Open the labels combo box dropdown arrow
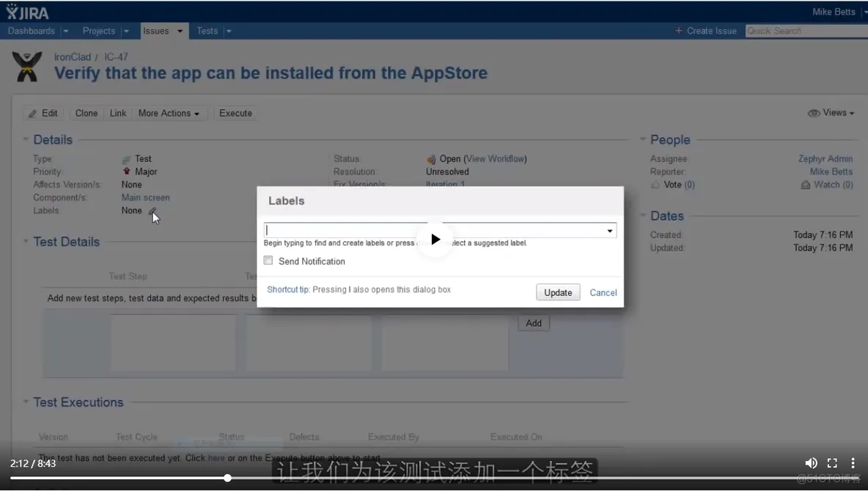868x491 pixels. pyautogui.click(x=609, y=231)
